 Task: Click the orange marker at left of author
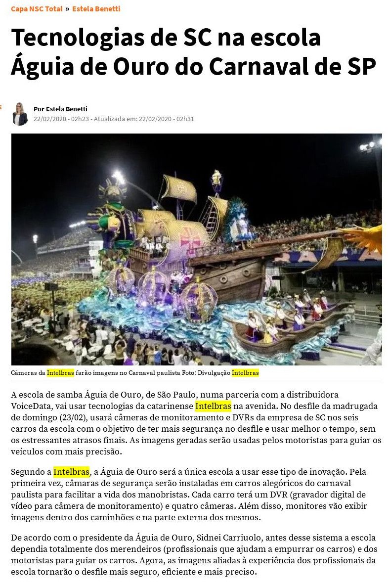[1, 107]
